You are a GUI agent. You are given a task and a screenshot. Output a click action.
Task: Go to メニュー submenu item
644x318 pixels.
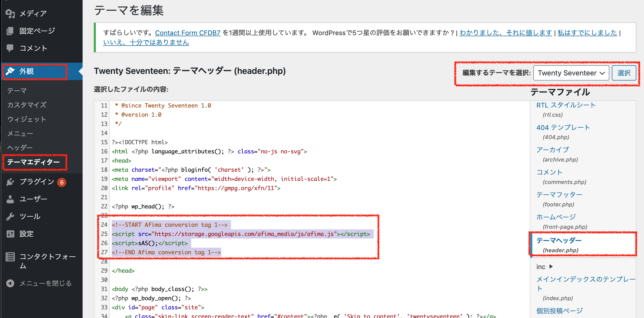pyautogui.click(x=20, y=134)
